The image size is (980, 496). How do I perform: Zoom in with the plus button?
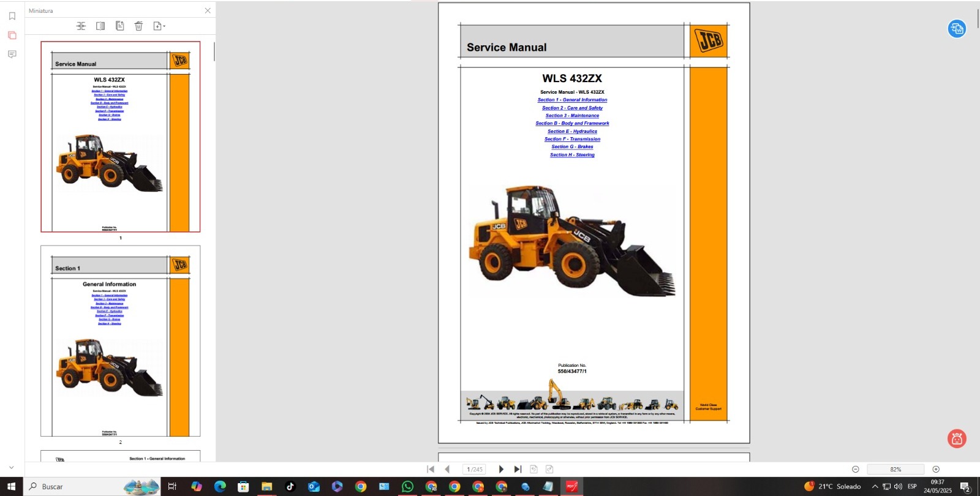(x=936, y=469)
